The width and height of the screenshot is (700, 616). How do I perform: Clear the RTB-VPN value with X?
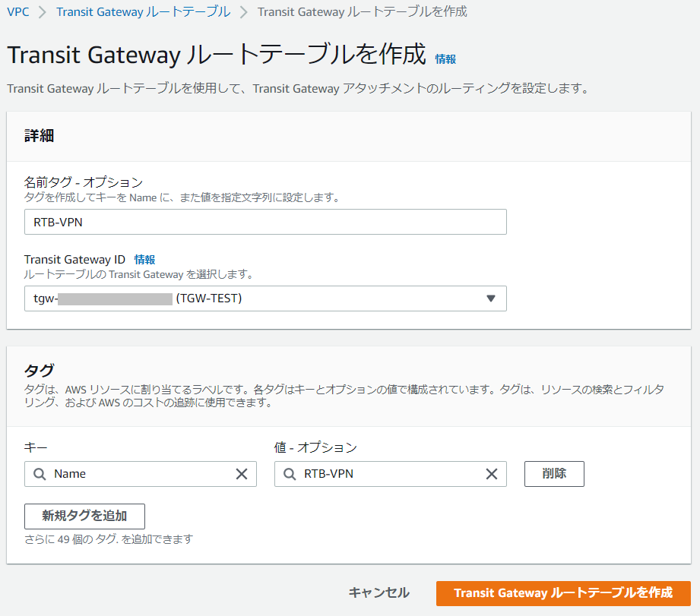point(492,474)
